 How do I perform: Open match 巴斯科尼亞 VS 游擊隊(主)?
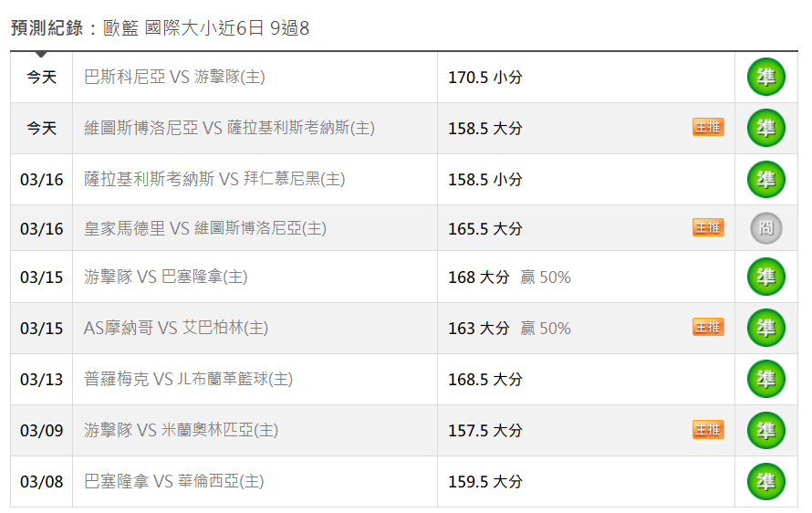[x=174, y=78]
